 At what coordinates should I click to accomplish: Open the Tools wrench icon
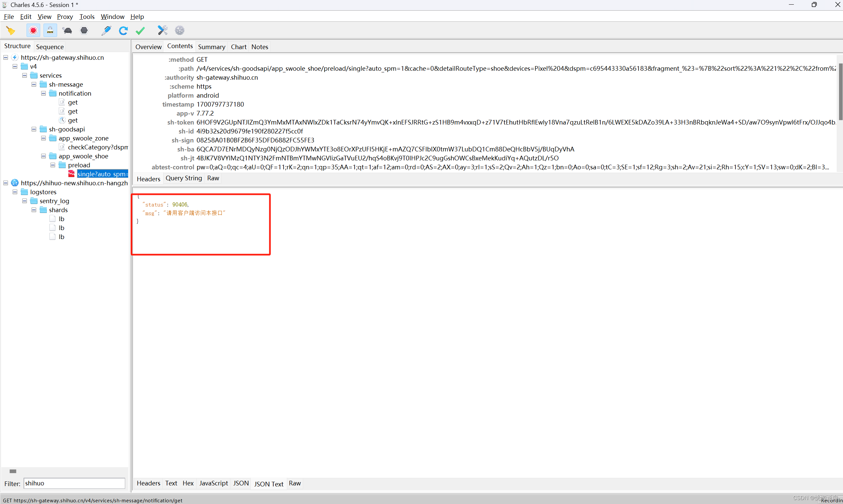(163, 31)
